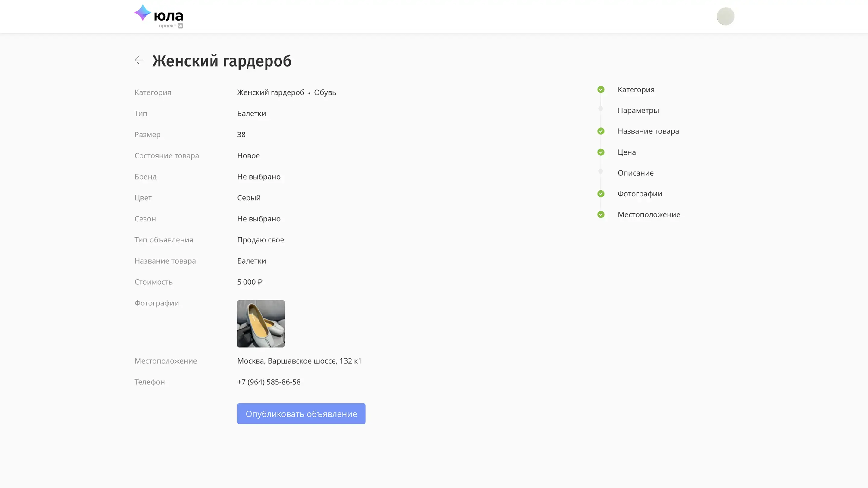Click the green checkmark beside Цена step
868x488 pixels.
(601, 152)
